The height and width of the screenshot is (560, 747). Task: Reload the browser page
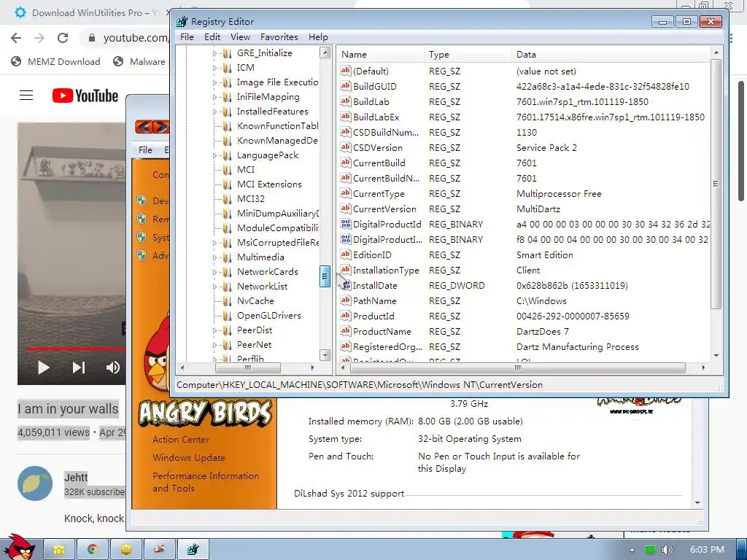(63, 38)
